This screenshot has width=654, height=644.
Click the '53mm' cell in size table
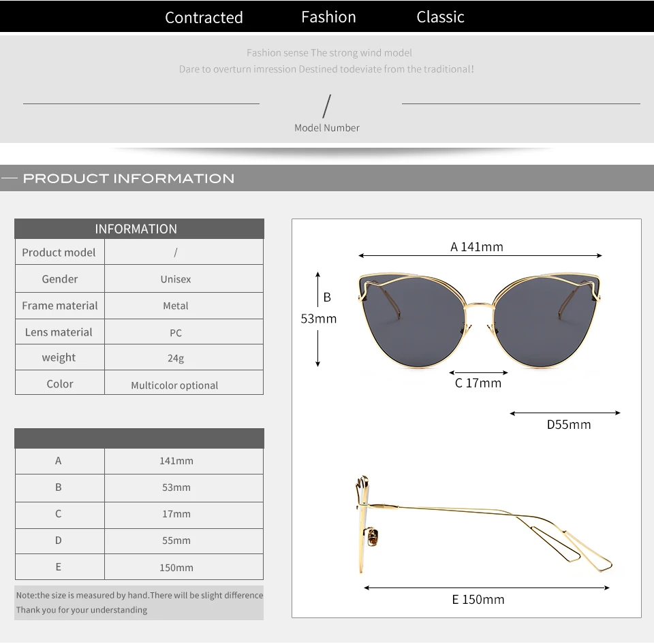pos(184,487)
